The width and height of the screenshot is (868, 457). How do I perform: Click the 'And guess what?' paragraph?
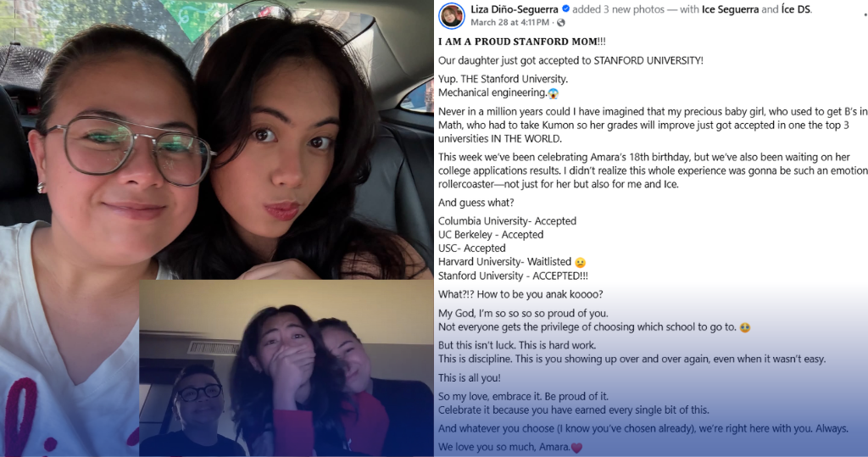476,203
